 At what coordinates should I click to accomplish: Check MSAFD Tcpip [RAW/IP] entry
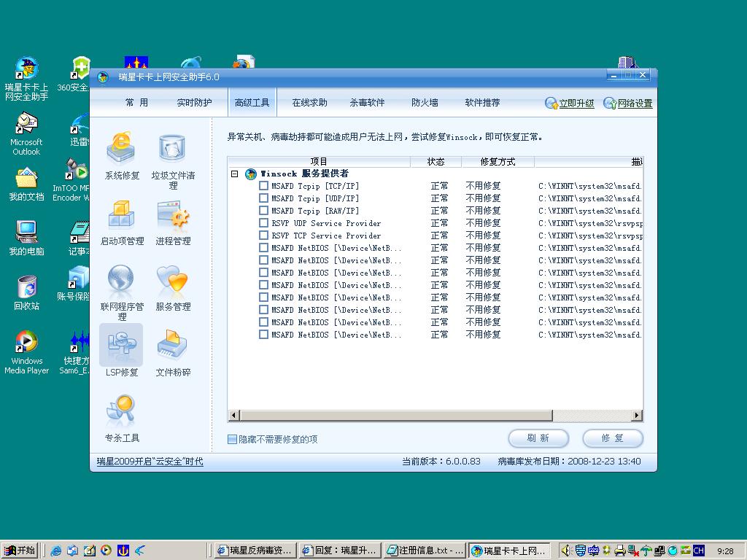263,211
